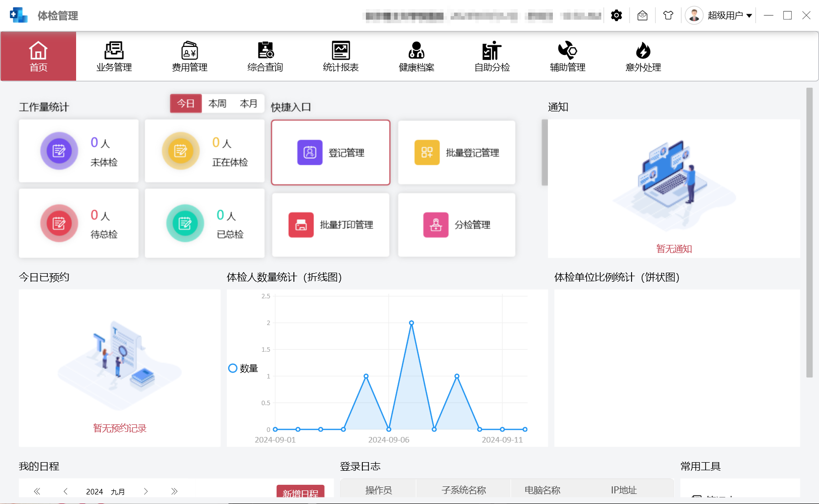
Task: Go to next month in the calendar
Action: [x=146, y=491]
